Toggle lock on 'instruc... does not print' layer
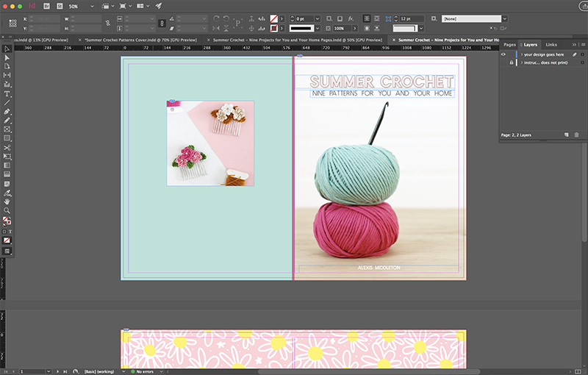588x375 pixels. click(511, 63)
